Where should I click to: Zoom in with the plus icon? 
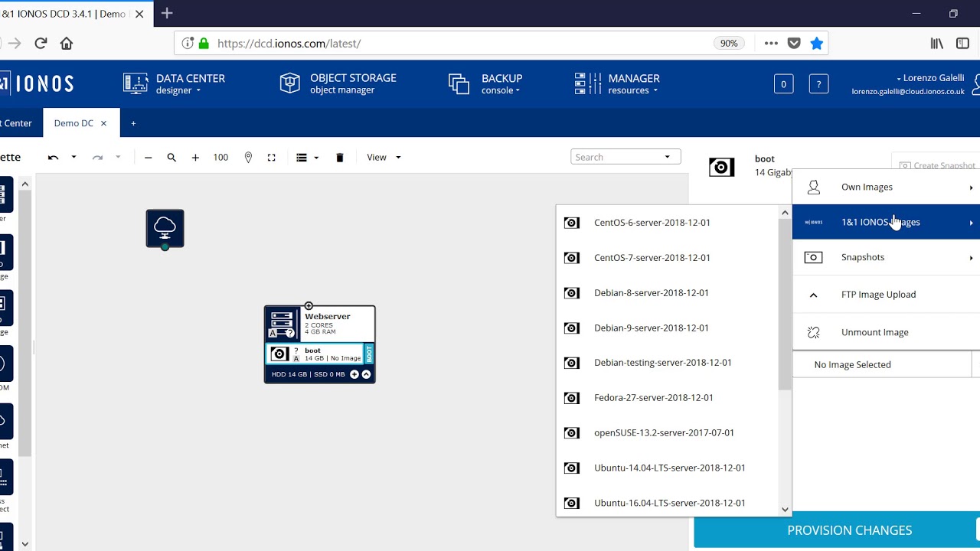pos(195,158)
